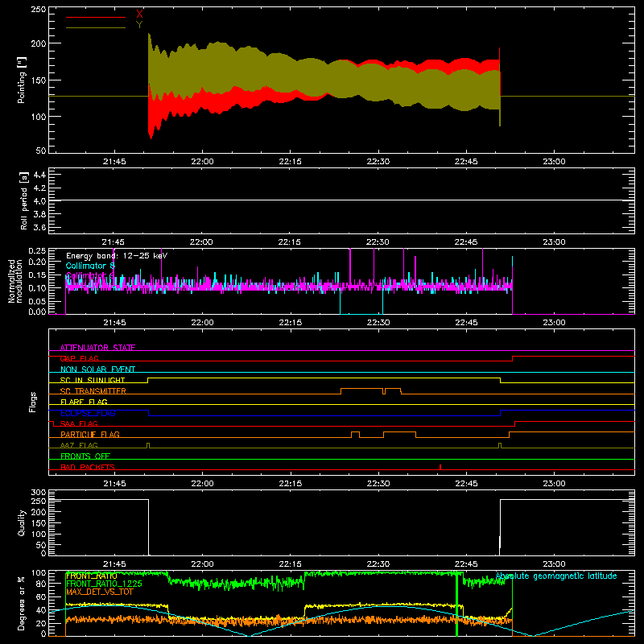Viewport: 644px width, 644px height.
Task: Click the red X legend line
Action: pos(96,17)
